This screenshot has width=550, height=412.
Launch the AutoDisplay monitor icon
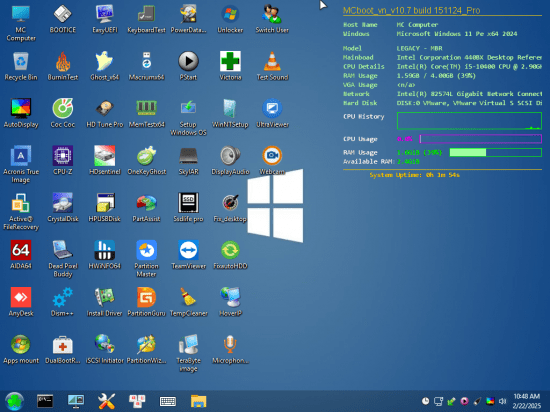pyautogui.click(x=21, y=113)
